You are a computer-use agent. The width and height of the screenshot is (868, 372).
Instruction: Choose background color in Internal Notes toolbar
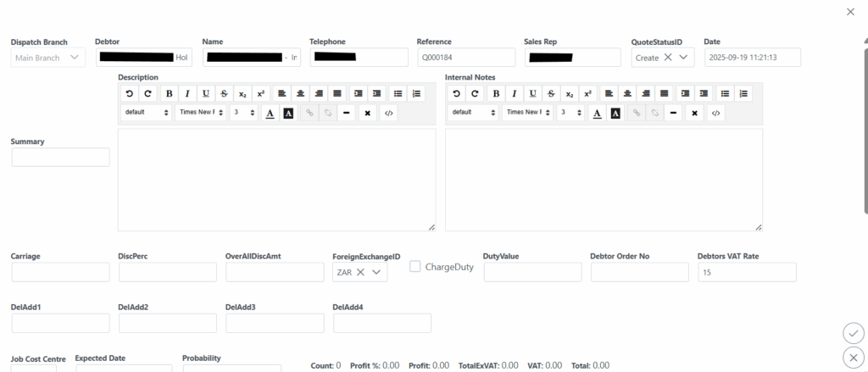[x=615, y=112]
